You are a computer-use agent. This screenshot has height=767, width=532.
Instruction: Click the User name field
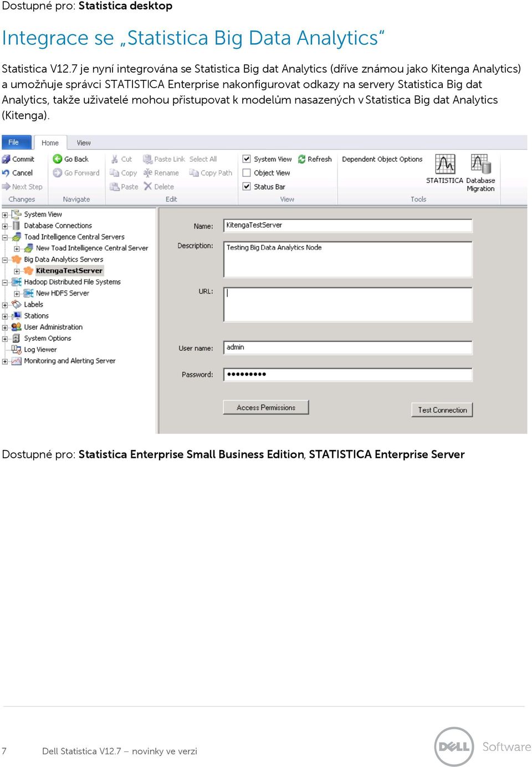point(348,347)
